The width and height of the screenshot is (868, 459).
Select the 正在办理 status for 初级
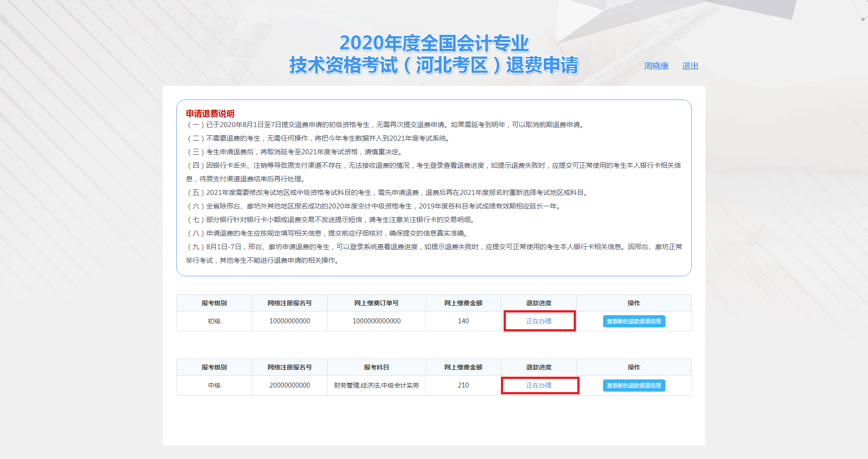(x=539, y=321)
